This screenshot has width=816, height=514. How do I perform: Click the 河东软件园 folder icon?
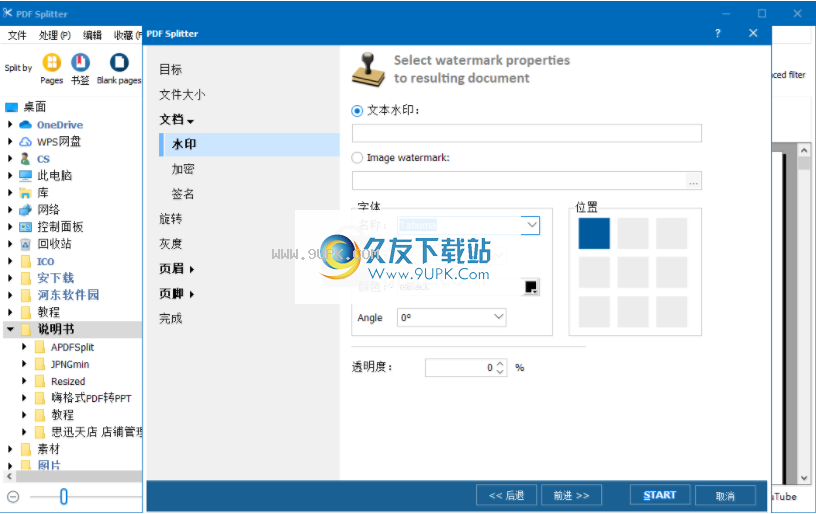point(26,295)
